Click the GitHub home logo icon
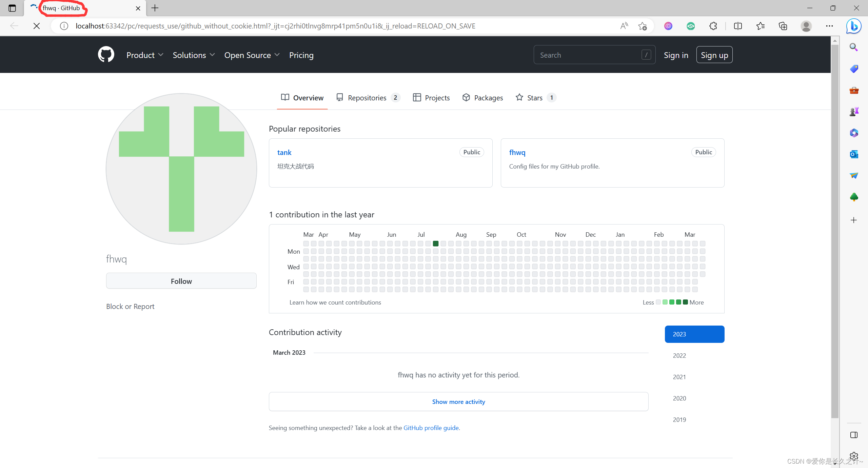 click(x=105, y=54)
